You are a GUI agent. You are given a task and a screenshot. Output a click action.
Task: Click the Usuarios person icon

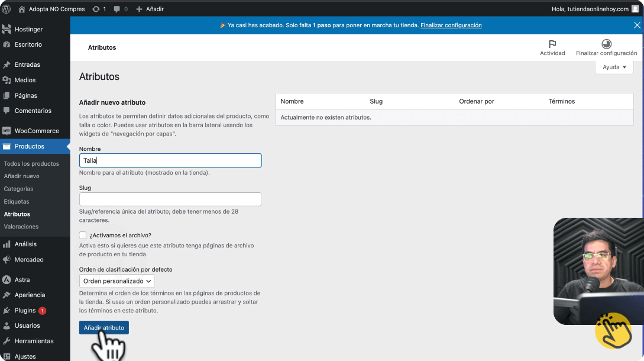point(7,325)
